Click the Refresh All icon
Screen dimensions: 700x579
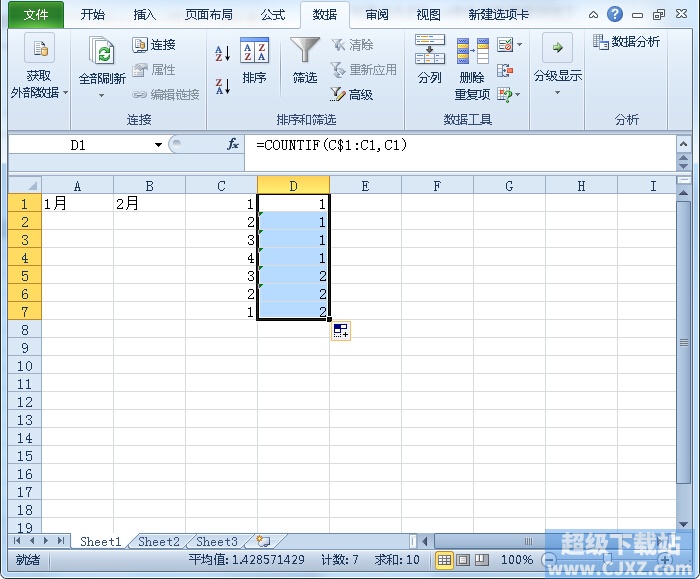click(102, 50)
